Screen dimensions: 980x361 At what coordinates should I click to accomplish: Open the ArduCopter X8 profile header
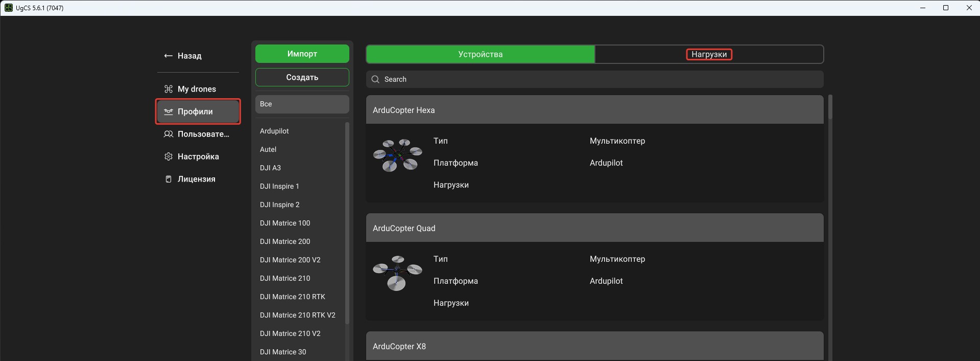coord(595,346)
